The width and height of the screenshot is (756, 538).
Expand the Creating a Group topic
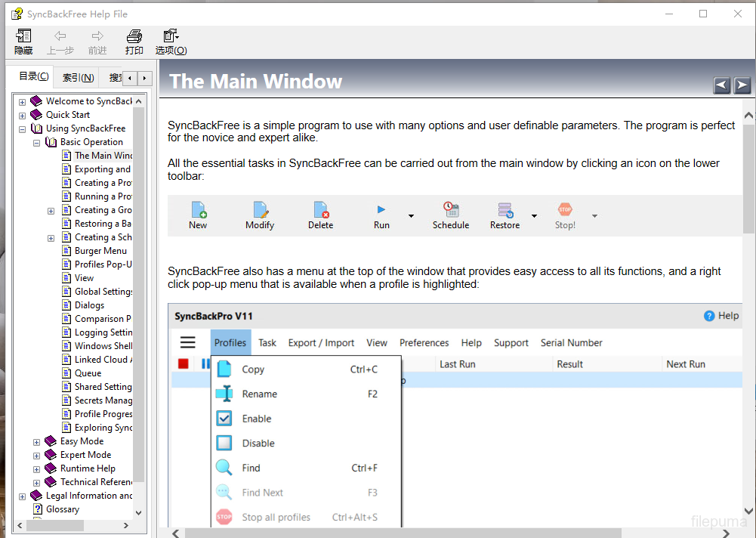pos(51,211)
